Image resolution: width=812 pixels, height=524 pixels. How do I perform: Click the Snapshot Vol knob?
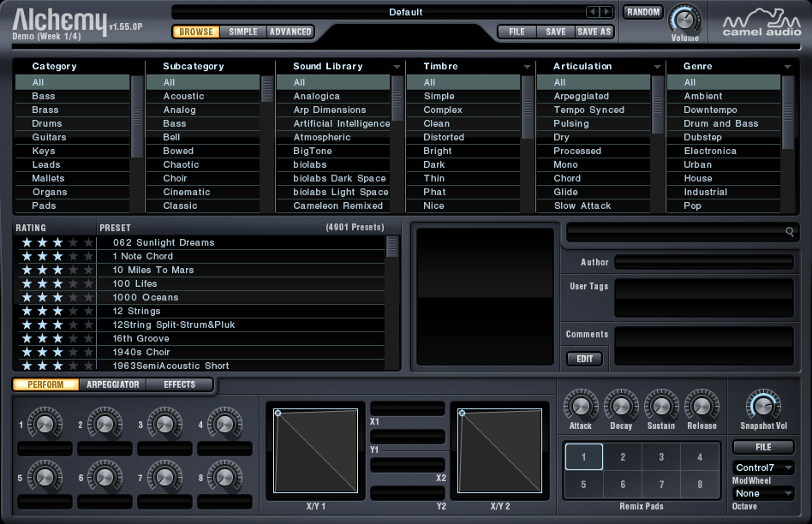click(x=763, y=406)
